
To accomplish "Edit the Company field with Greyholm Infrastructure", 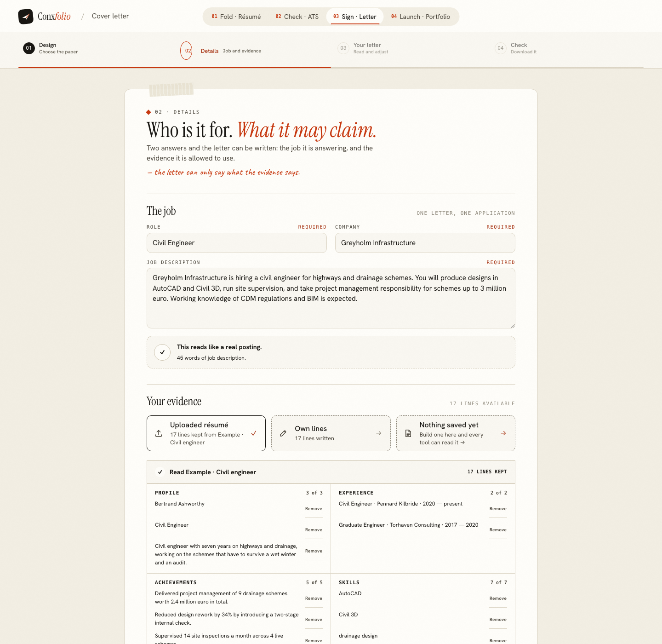I will [x=425, y=243].
